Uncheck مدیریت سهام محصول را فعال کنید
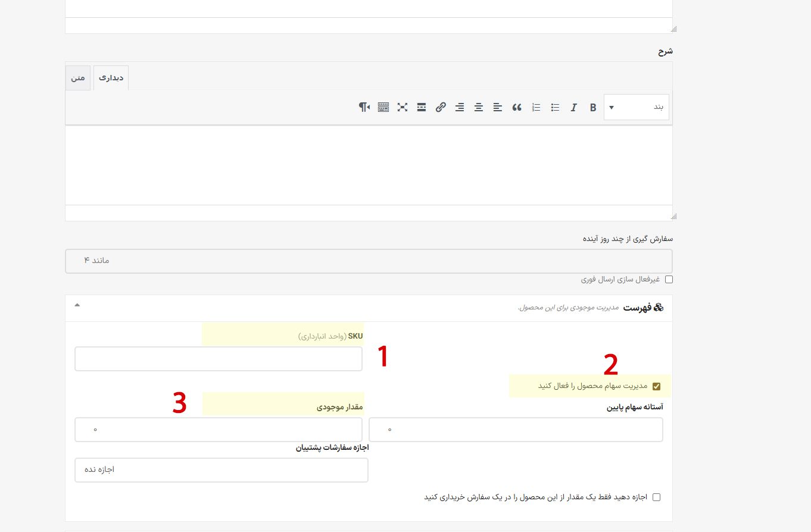 click(657, 386)
